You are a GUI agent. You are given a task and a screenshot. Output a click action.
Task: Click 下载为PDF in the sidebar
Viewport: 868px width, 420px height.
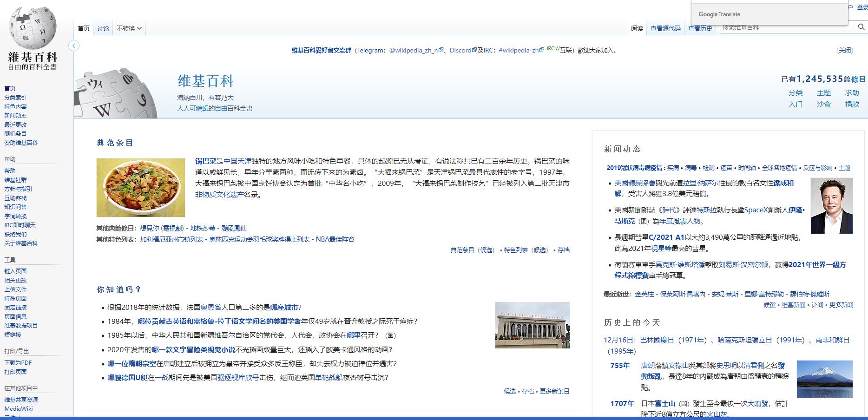[x=18, y=363]
